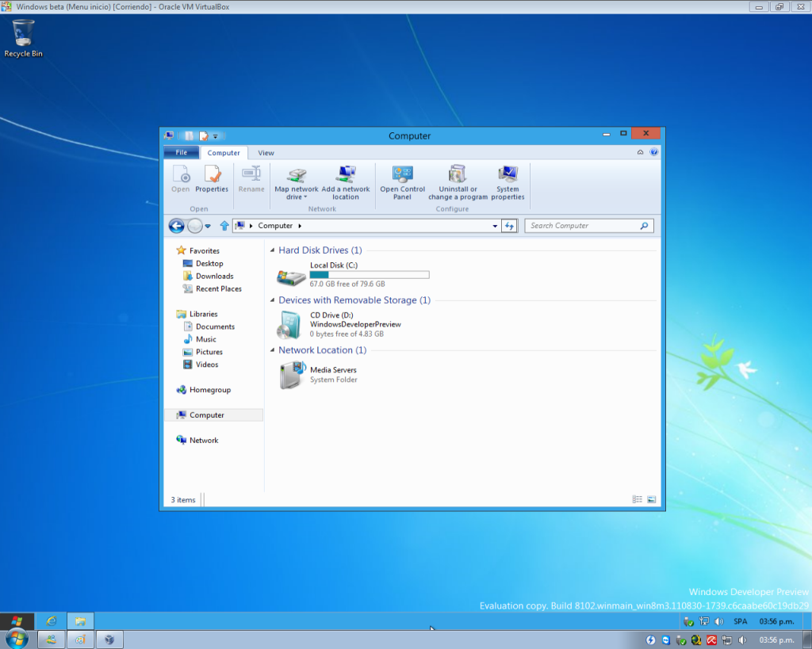Image resolution: width=812 pixels, height=649 pixels.
Task: Click the Local Disk (C:) capacity bar
Action: pos(370,275)
